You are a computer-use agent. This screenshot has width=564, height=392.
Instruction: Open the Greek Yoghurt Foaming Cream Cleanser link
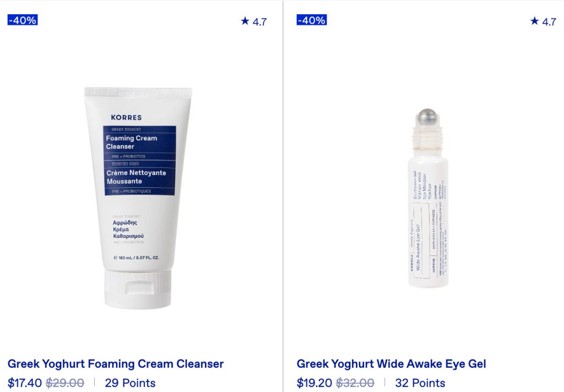pyautogui.click(x=116, y=363)
